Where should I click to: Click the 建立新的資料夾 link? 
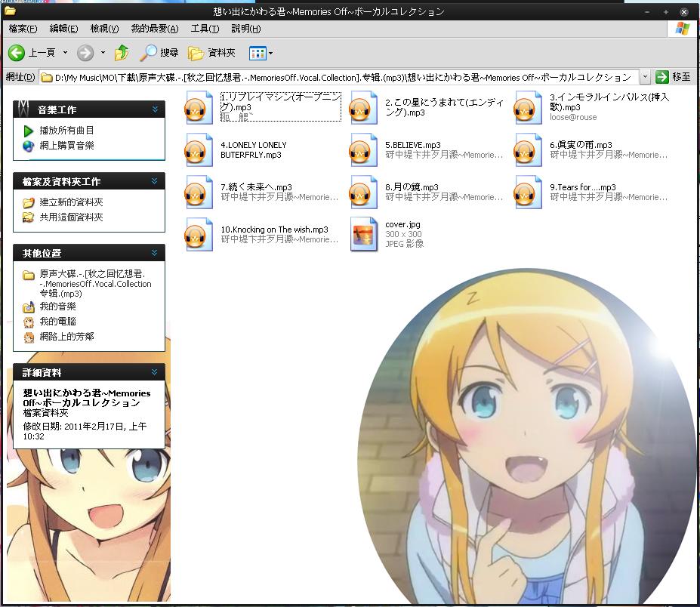pos(71,202)
